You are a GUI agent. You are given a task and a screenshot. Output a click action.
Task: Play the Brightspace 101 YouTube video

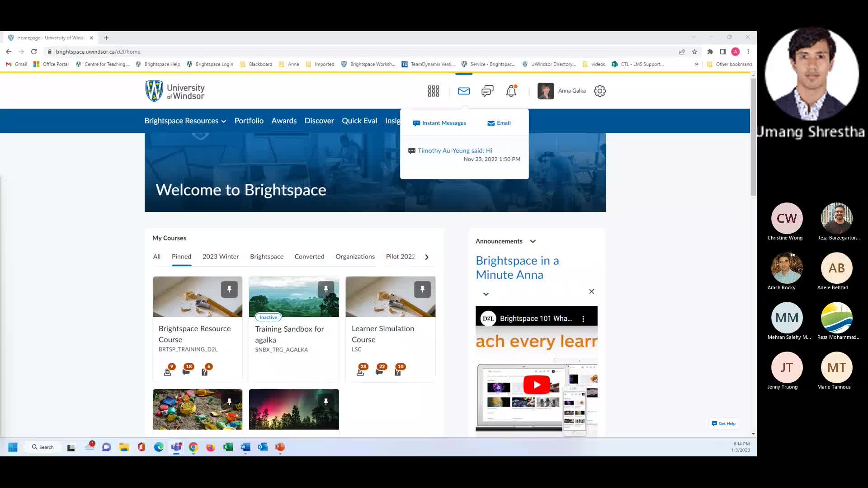[537, 385]
